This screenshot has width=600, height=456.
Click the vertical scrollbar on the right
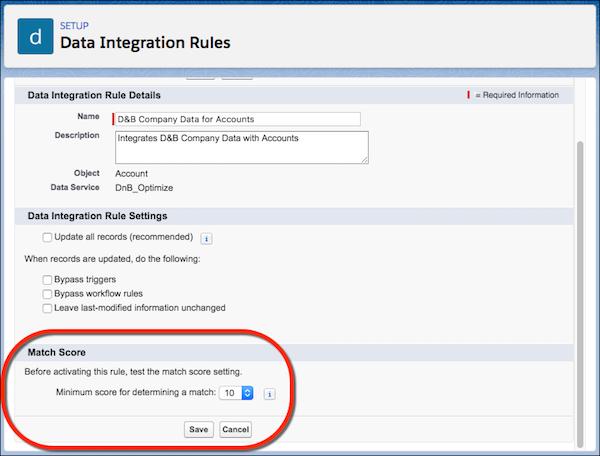580,294
